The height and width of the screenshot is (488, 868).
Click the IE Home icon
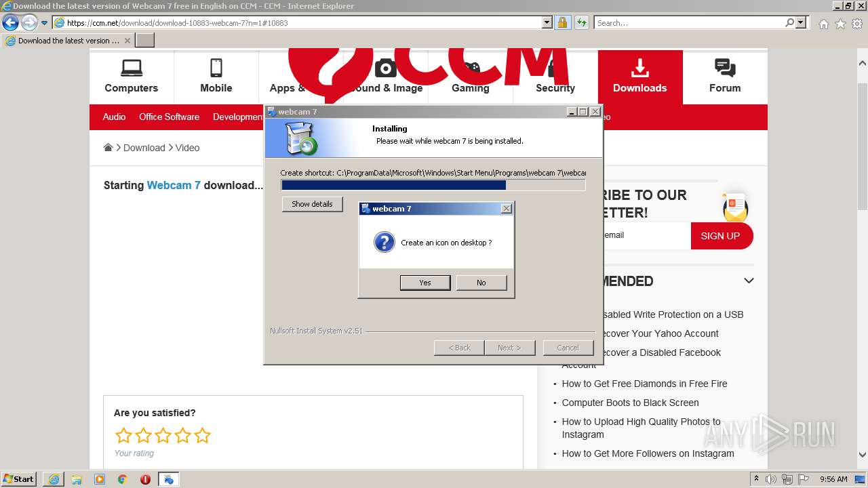[x=823, y=24]
